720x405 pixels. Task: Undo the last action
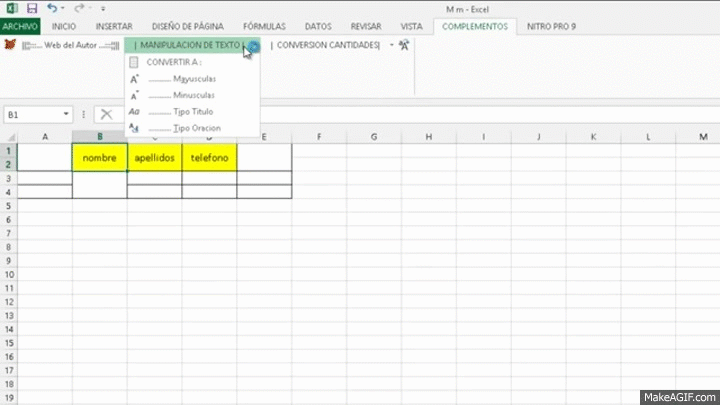(x=51, y=8)
